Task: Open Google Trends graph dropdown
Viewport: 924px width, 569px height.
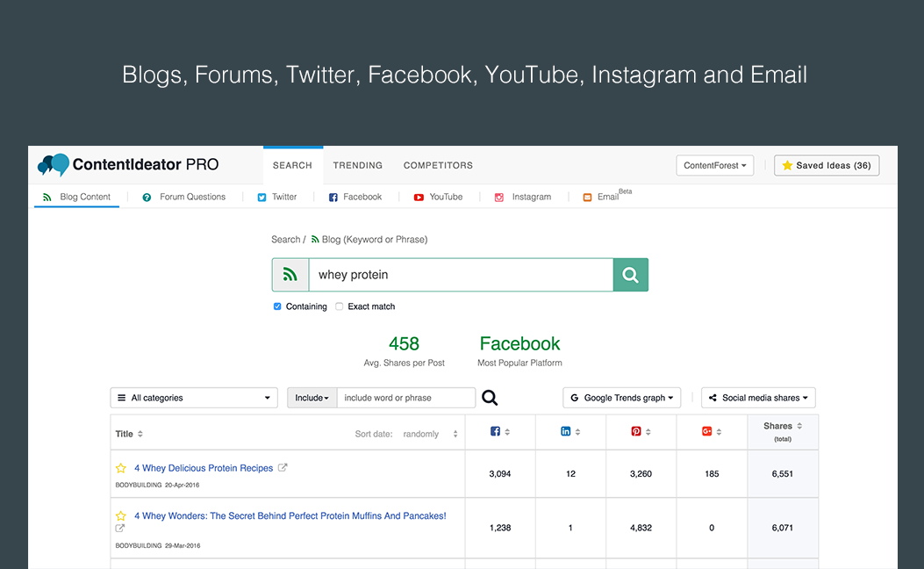Action: (x=621, y=398)
